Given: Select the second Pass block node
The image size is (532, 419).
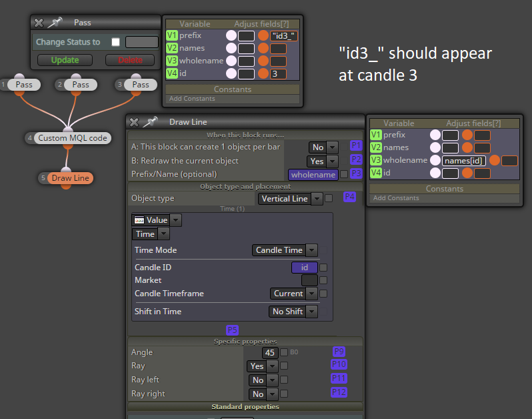Looking at the screenshot, I should coord(81,85).
